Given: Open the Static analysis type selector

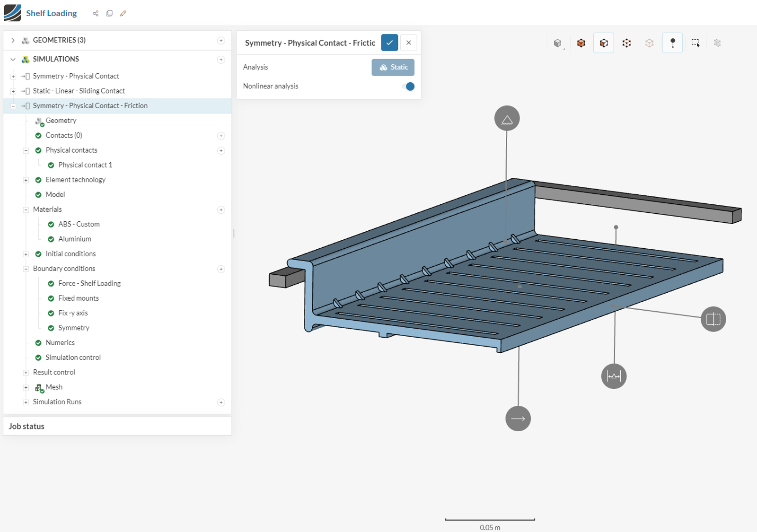Looking at the screenshot, I should 393,67.
